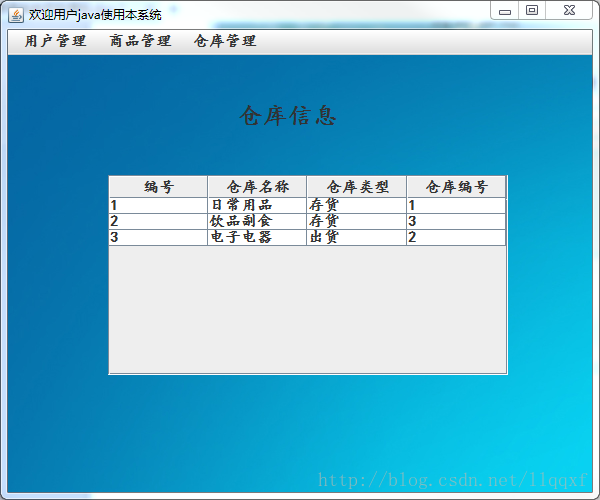The image size is (600, 500).
Task: Select the 电子电器 cell
Action: coord(257,237)
